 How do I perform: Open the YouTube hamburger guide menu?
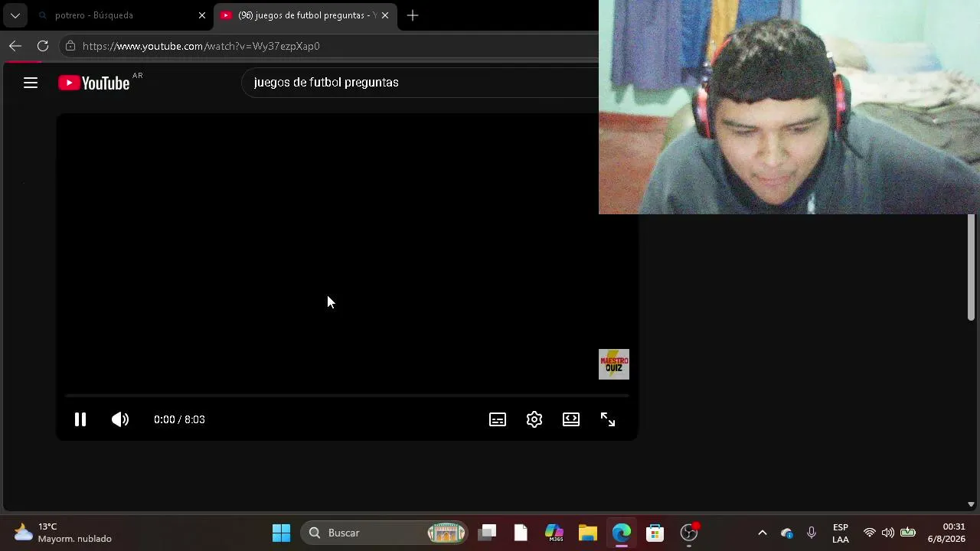tap(31, 83)
